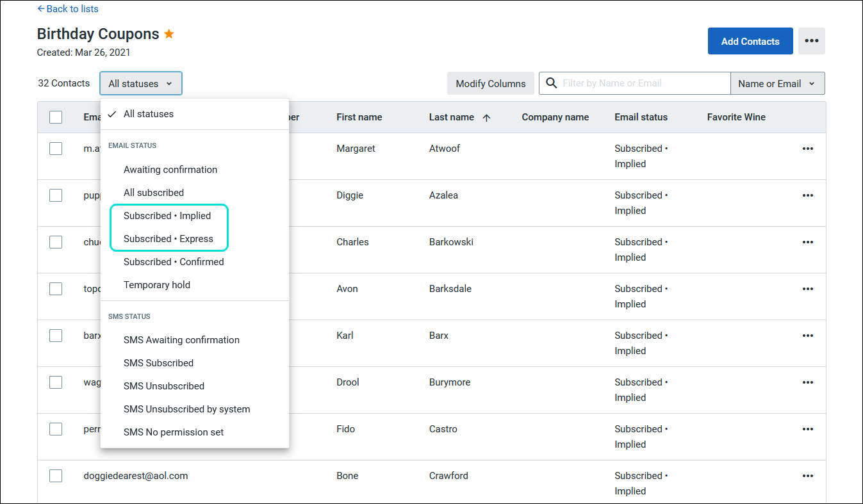Check the box for Avon Barksdale's row
This screenshot has width=863, height=504.
[x=56, y=289]
